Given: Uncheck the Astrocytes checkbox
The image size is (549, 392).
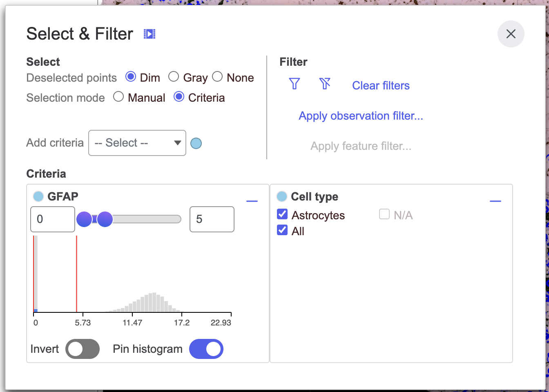Looking at the screenshot, I should (x=282, y=214).
